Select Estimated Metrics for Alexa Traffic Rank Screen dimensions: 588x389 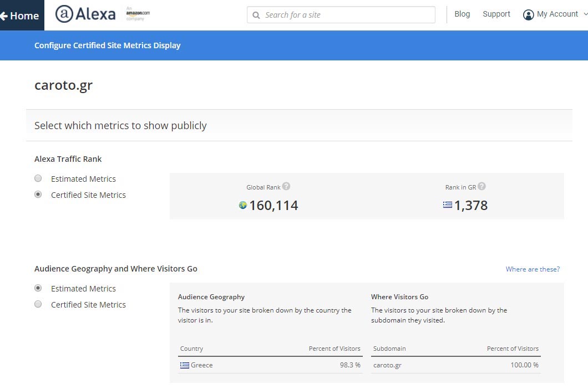coord(38,178)
